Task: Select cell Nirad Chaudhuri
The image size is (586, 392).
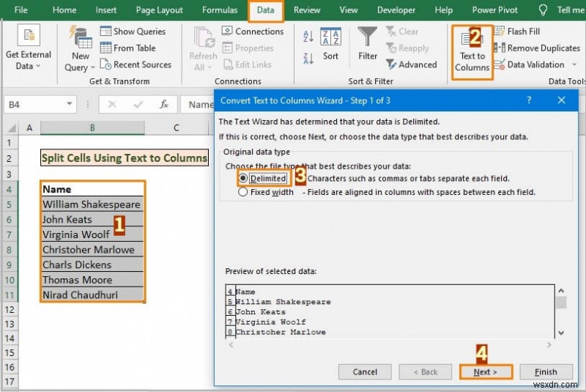Action: click(x=92, y=295)
